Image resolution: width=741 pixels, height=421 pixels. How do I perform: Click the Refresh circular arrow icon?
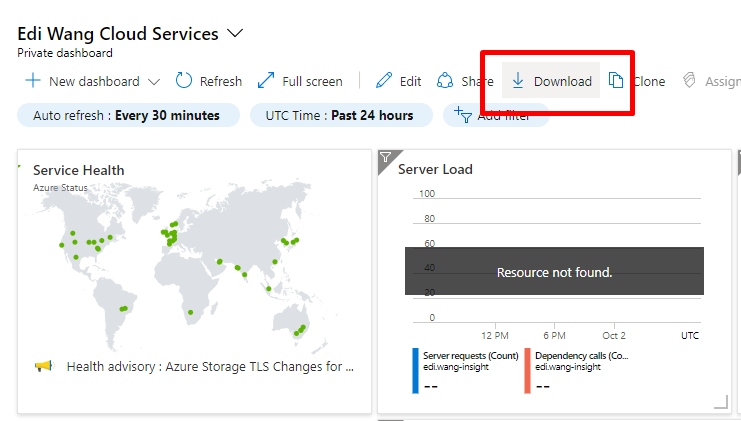[184, 80]
